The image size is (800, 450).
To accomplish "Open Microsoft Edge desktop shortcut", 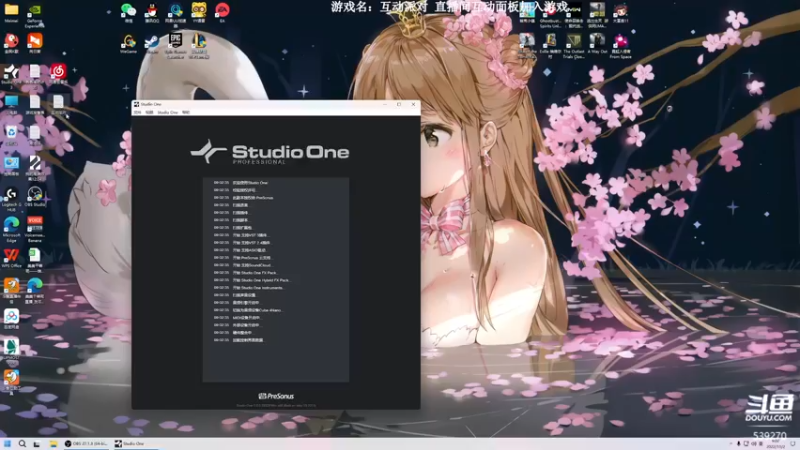I will coord(11,229).
